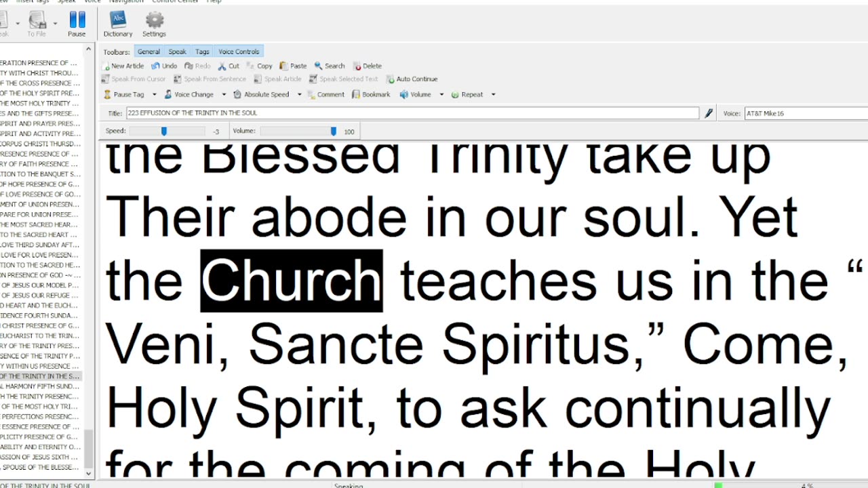Image resolution: width=868 pixels, height=488 pixels.
Task: Click the Copy toolbar button
Action: point(260,66)
